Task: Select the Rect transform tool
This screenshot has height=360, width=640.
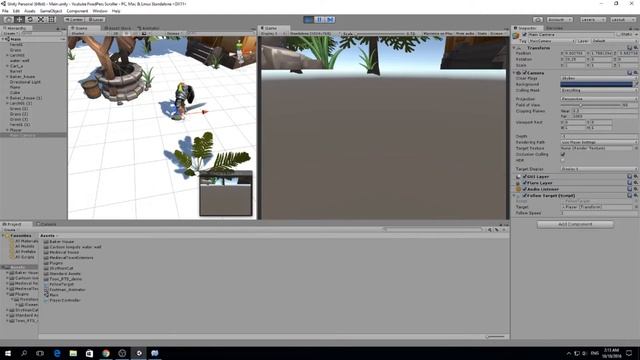Action: coord(52,20)
